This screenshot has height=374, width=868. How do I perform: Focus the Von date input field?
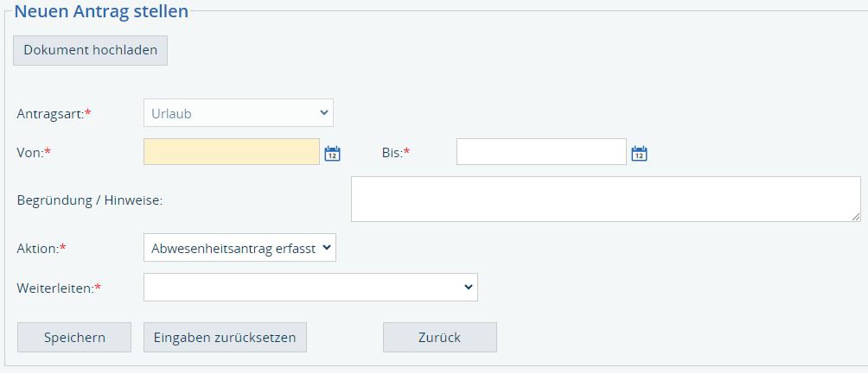pos(232,152)
